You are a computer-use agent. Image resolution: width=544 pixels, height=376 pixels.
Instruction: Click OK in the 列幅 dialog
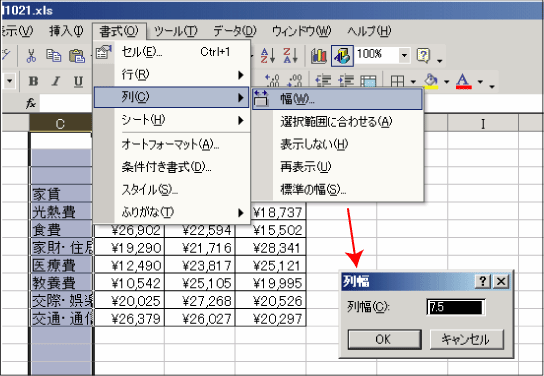384,339
